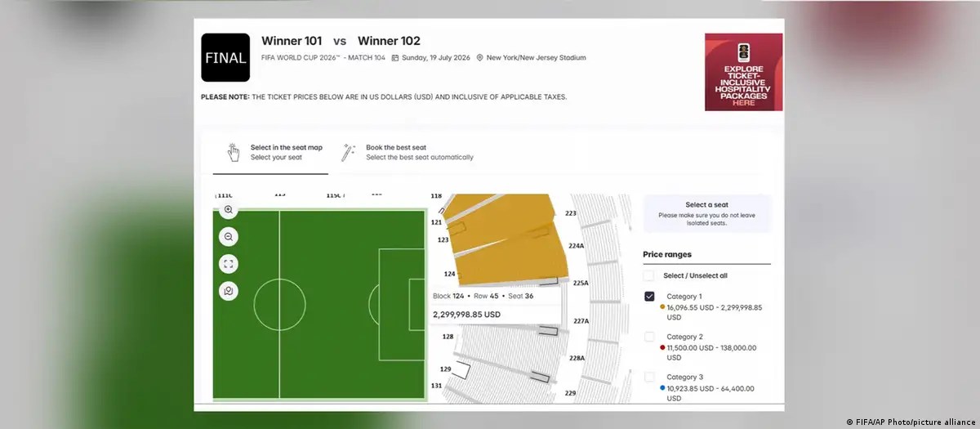980x429 pixels.
Task: Click the magic wand best seat icon
Action: (x=348, y=152)
